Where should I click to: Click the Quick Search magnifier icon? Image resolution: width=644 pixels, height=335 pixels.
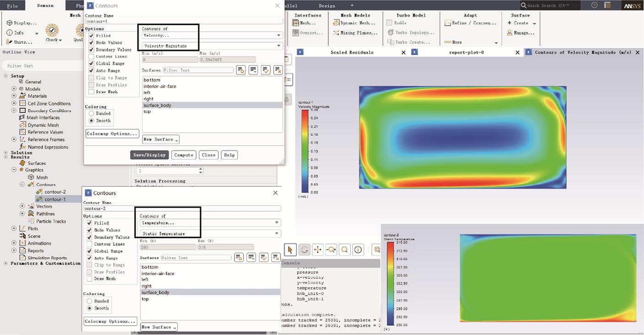[x=523, y=6]
